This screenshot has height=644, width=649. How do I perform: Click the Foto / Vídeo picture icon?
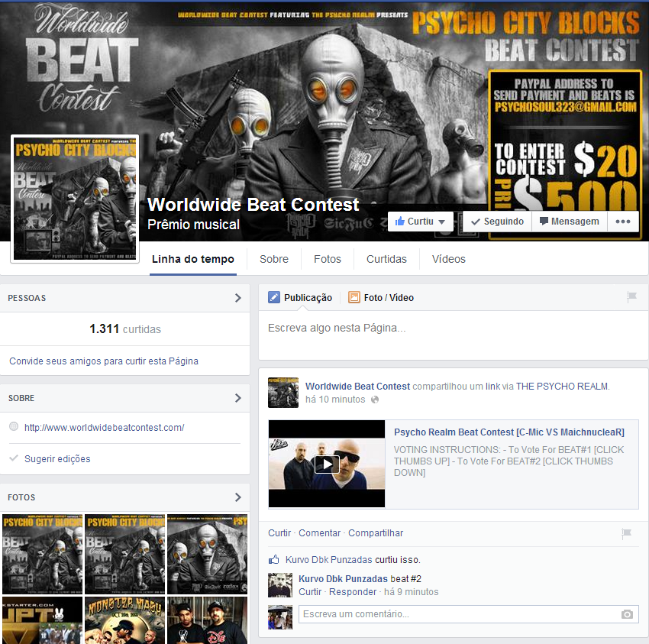pos(354,297)
